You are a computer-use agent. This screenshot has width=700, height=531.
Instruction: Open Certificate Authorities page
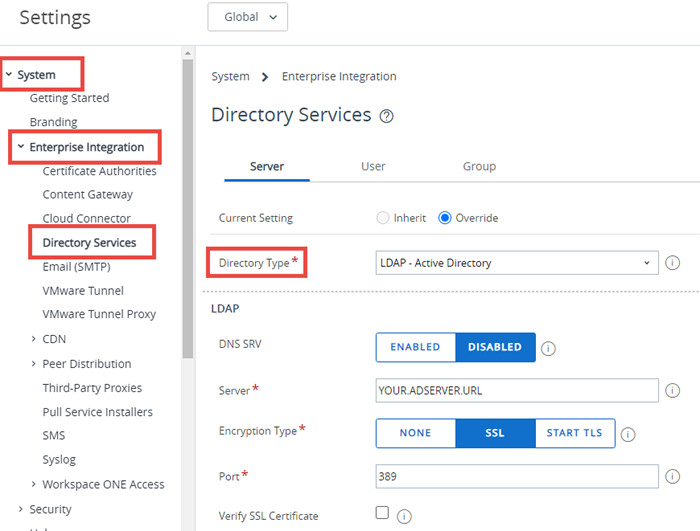[100, 171]
